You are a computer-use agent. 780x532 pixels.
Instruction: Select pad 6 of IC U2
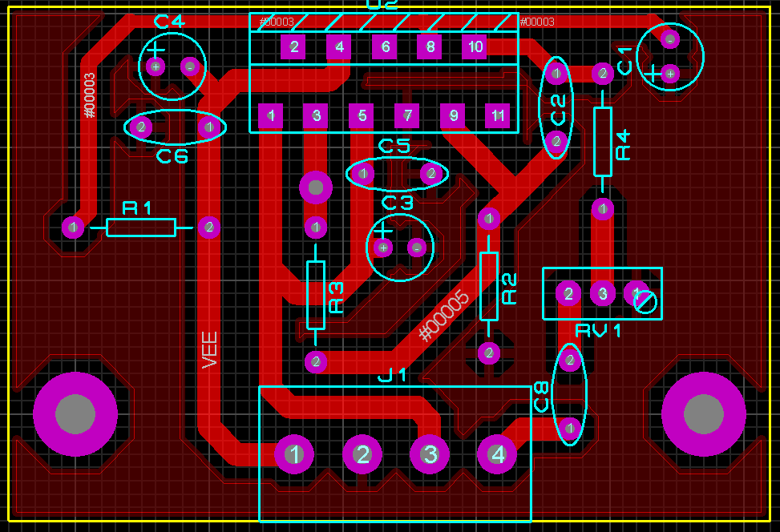(385, 46)
